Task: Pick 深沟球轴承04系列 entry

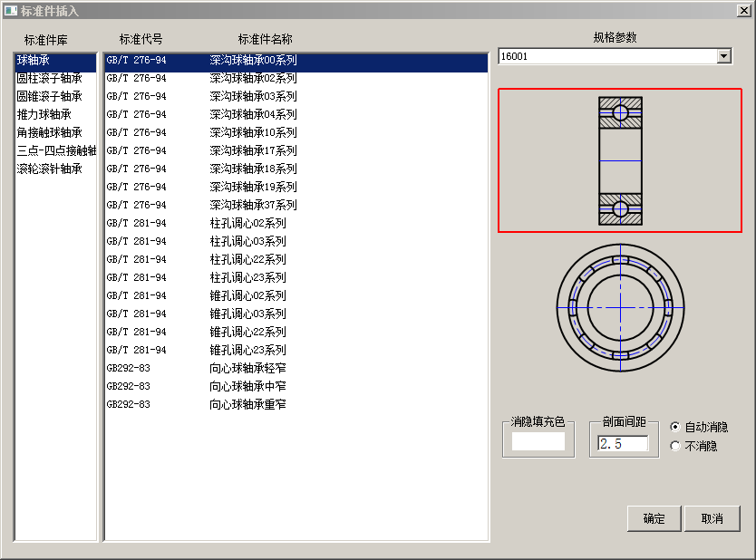Action: point(296,115)
